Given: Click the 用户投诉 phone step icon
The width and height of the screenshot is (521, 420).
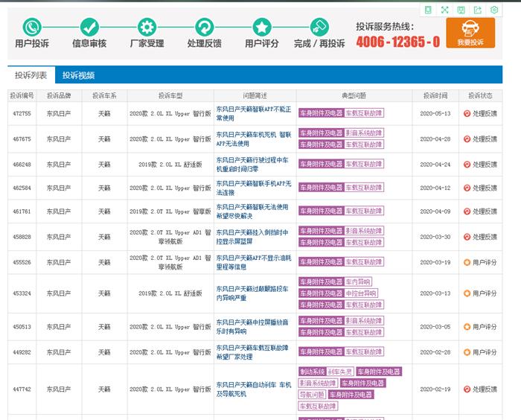Looking at the screenshot, I should [32, 28].
